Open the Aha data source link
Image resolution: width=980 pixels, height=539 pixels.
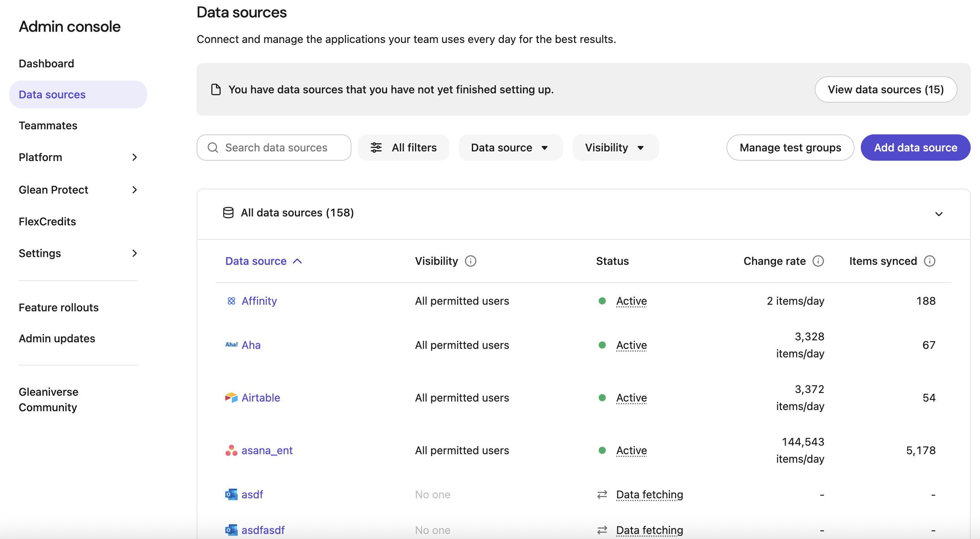[x=251, y=345]
